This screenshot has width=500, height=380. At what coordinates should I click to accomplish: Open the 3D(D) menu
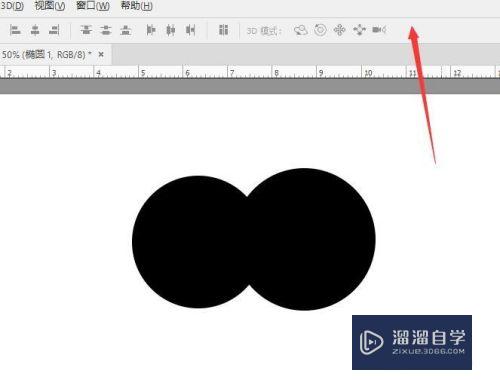tap(12, 6)
